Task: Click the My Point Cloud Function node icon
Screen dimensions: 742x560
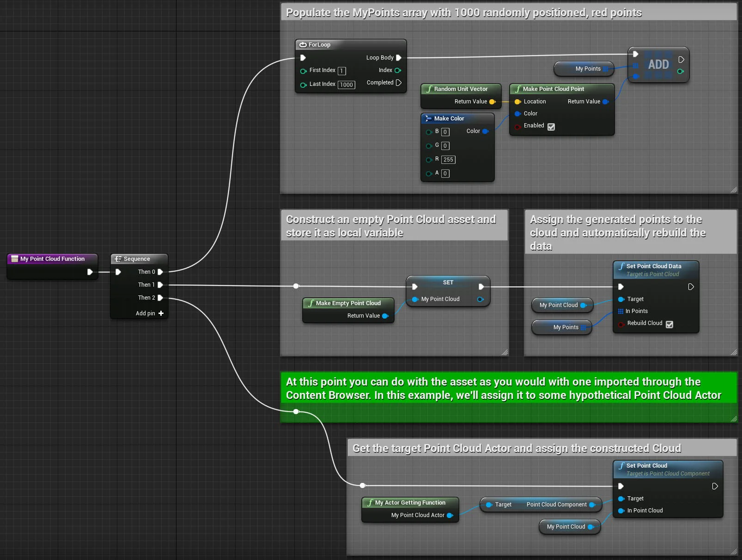Action: pos(14,259)
